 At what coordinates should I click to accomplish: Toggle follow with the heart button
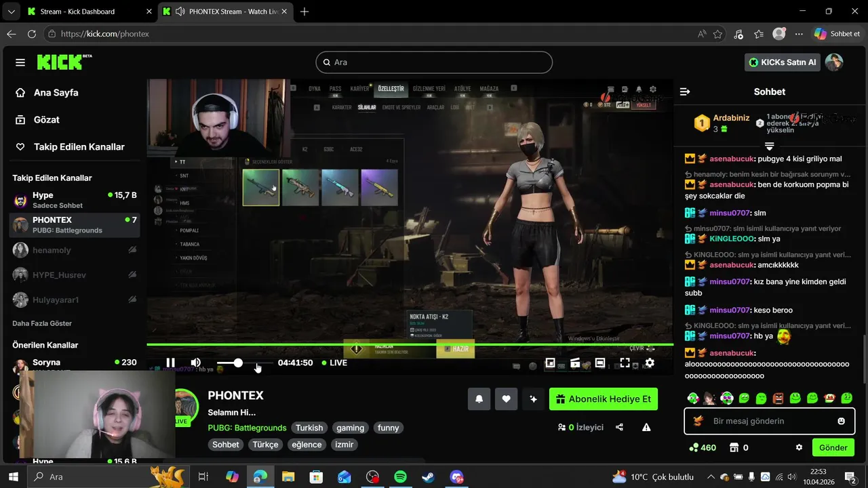click(506, 399)
